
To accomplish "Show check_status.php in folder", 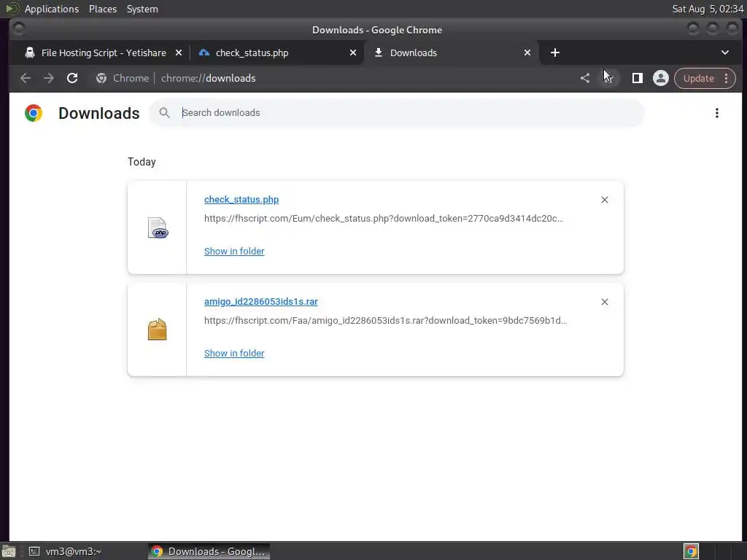I will [x=234, y=251].
